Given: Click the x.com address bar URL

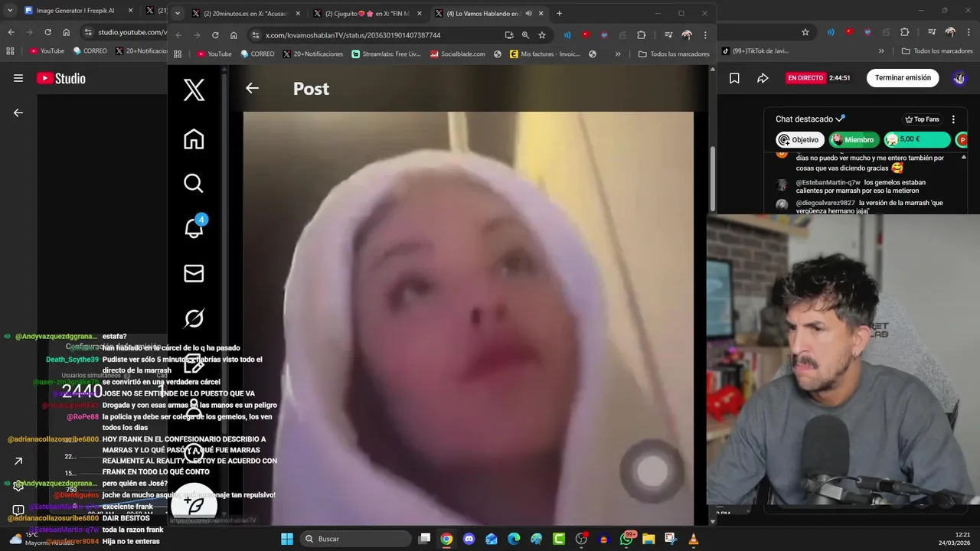Looking at the screenshot, I should coord(353,35).
